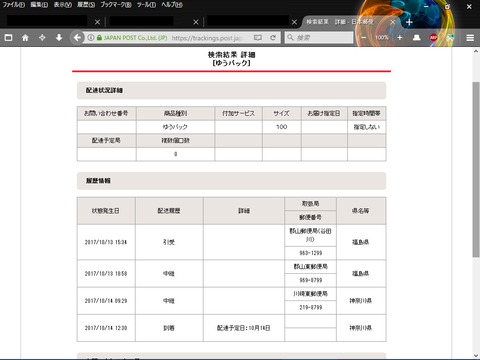
Task: Open the 編集 menu
Action: (39, 5)
